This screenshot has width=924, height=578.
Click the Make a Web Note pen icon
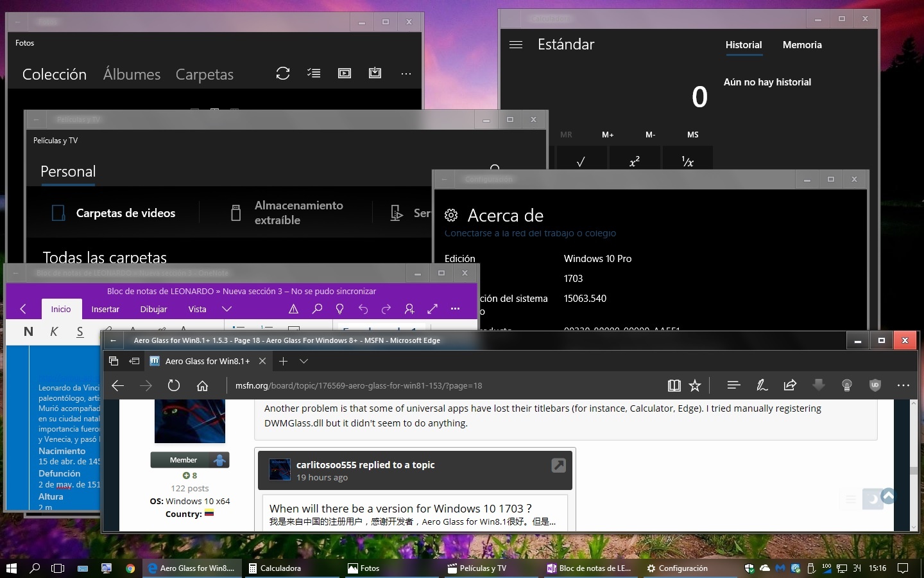tap(762, 385)
